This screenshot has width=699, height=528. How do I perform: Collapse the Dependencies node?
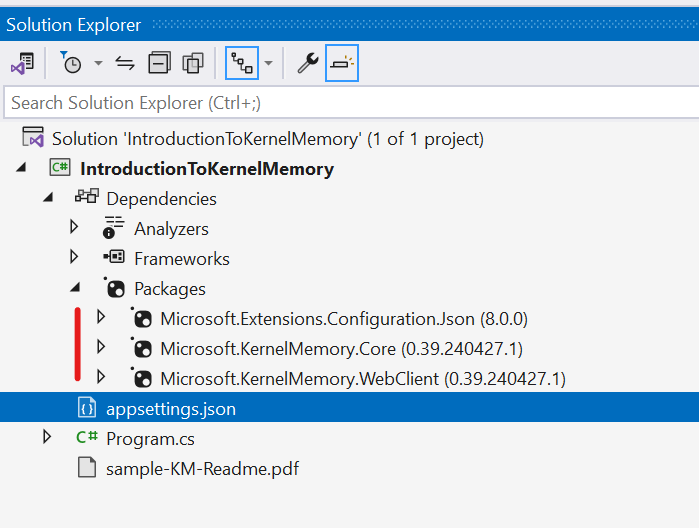(x=48, y=199)
